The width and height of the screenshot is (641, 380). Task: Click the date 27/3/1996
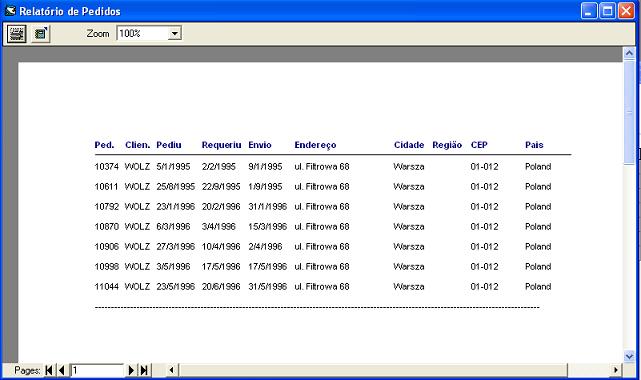click(175, 247)
